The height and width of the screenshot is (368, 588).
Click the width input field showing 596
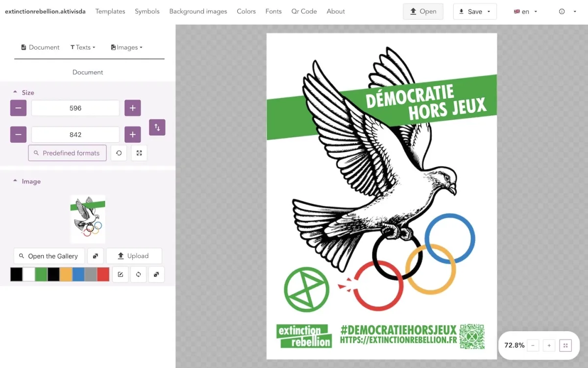[x=75, y=108]
